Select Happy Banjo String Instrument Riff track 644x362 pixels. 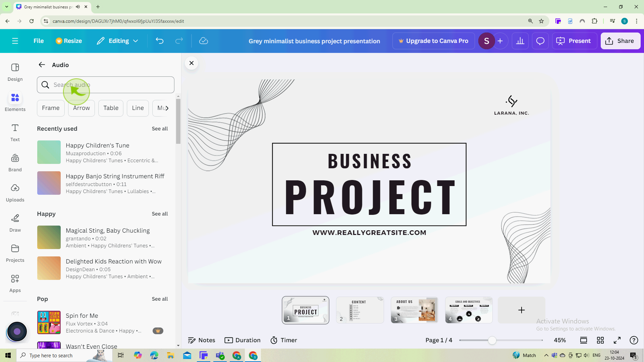coord(102,183)
